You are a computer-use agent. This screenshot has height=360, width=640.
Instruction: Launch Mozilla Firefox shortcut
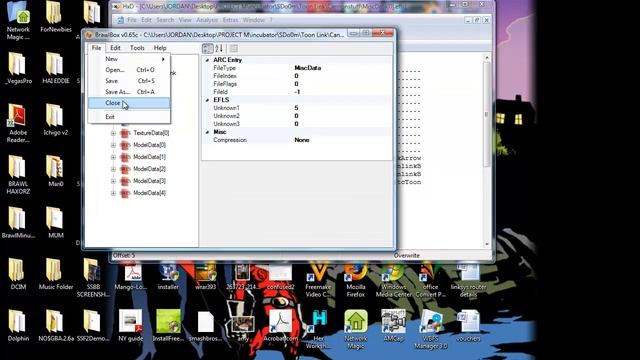point(356,280)
